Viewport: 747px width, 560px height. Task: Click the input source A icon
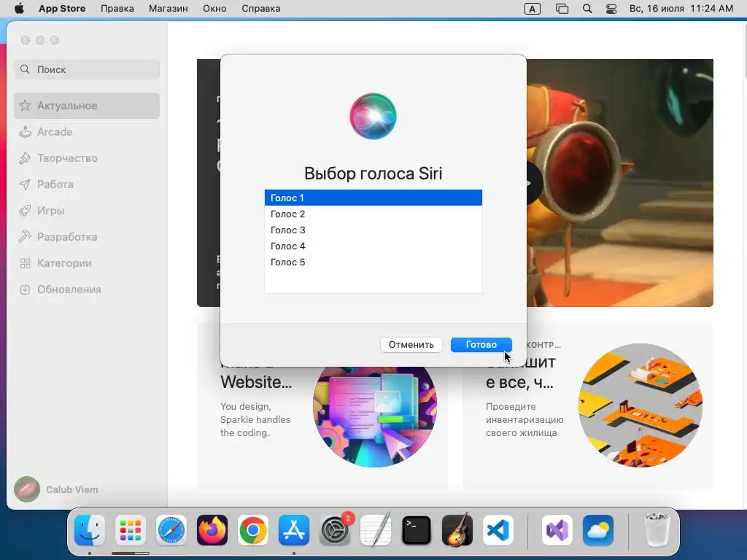click(532, 9)
